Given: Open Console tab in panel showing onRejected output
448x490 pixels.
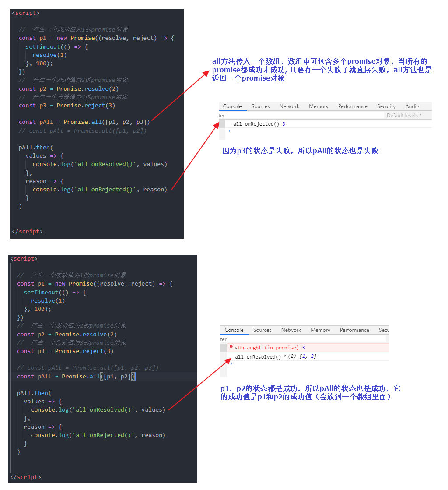Looking at the screenshot, I should pos(232,106).
